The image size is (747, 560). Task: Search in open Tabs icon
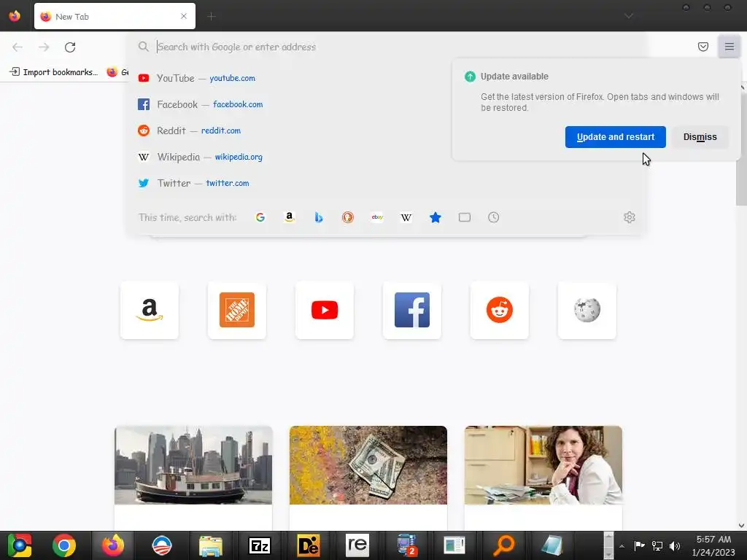tap(465, 217)
